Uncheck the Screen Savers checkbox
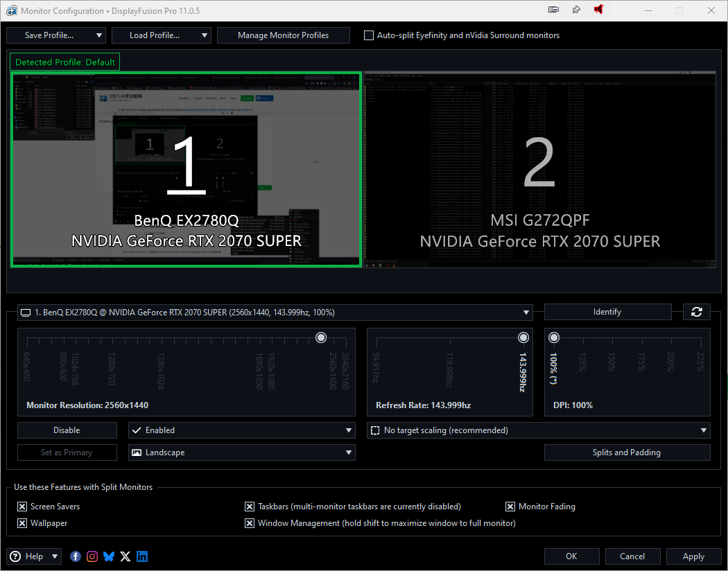 [x=22, y=507]
